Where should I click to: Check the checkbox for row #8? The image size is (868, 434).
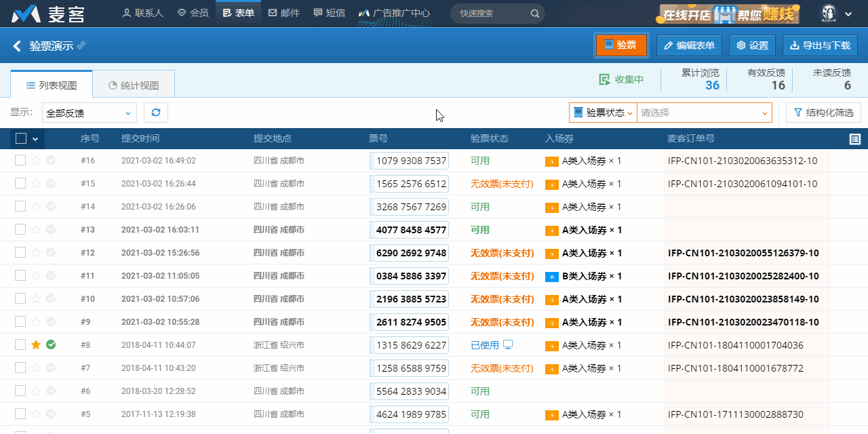pos(20,344)
